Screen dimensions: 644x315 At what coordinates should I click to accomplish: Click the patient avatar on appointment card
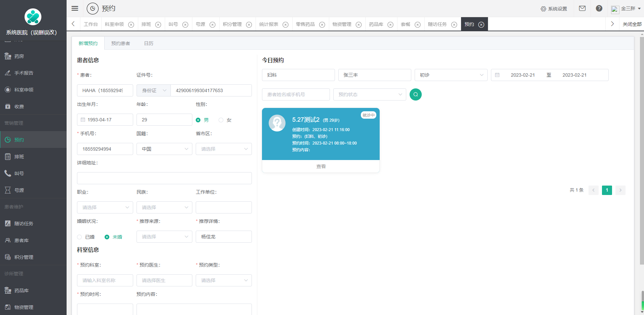click(x=277, y=123)
